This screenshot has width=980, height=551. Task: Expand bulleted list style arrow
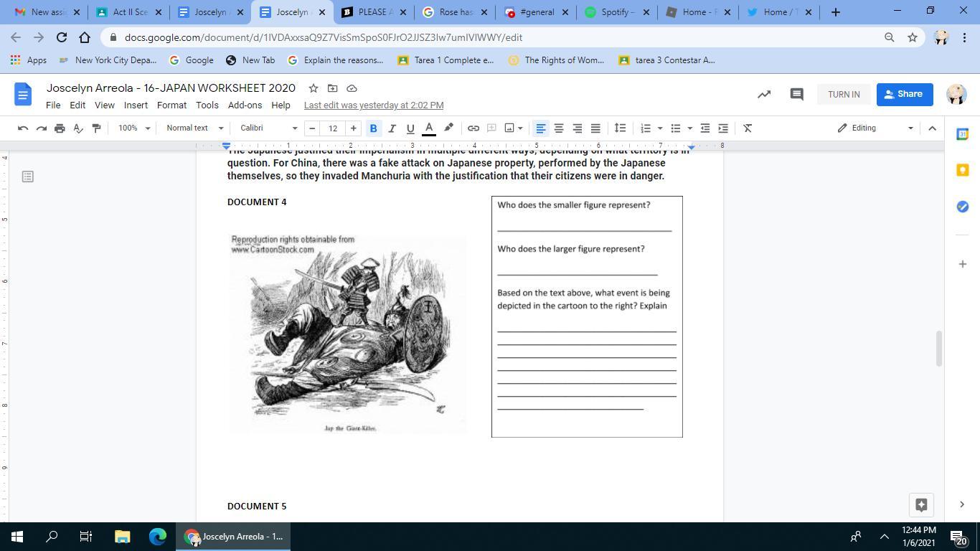689,128
